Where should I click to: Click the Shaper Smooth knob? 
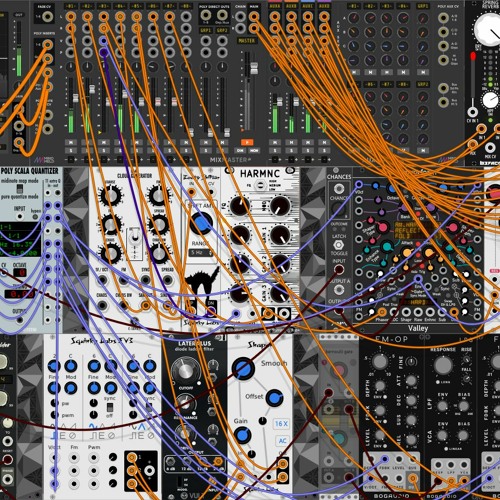[243, 368]
